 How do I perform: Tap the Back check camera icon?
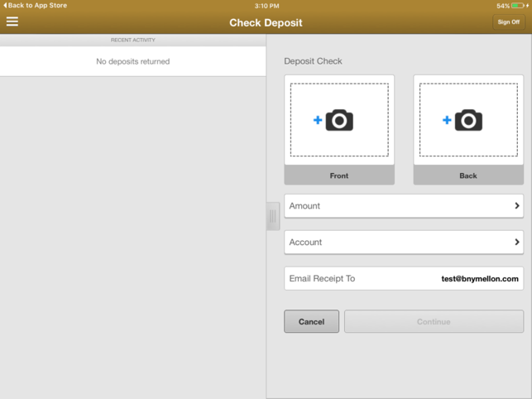coord(468,120)
